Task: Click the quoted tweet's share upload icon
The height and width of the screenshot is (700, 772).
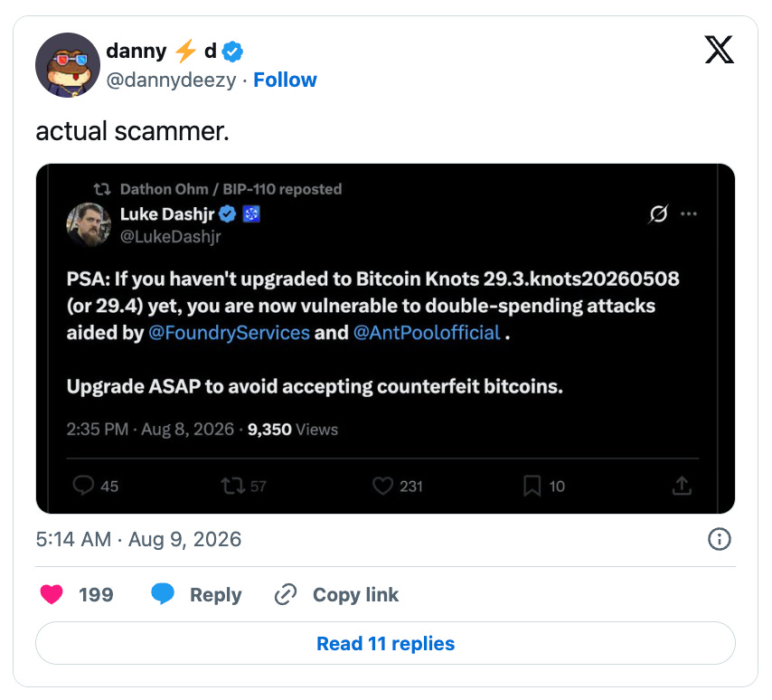Action: pos(682,486)
